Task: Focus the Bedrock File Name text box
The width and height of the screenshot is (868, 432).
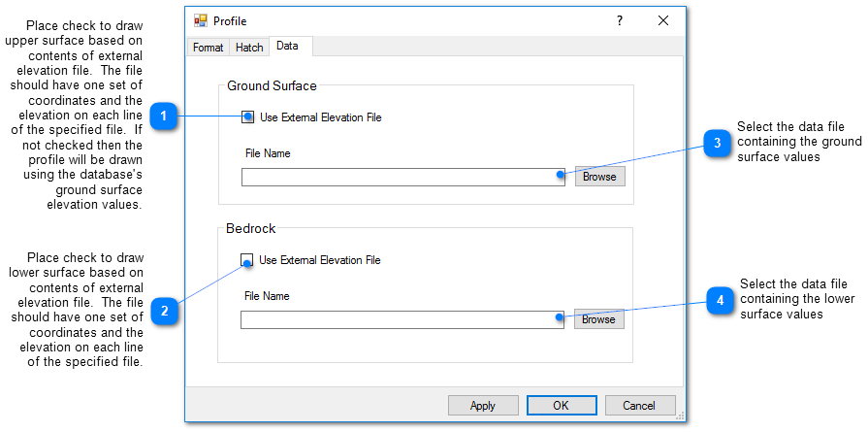Action: (402, 319)
